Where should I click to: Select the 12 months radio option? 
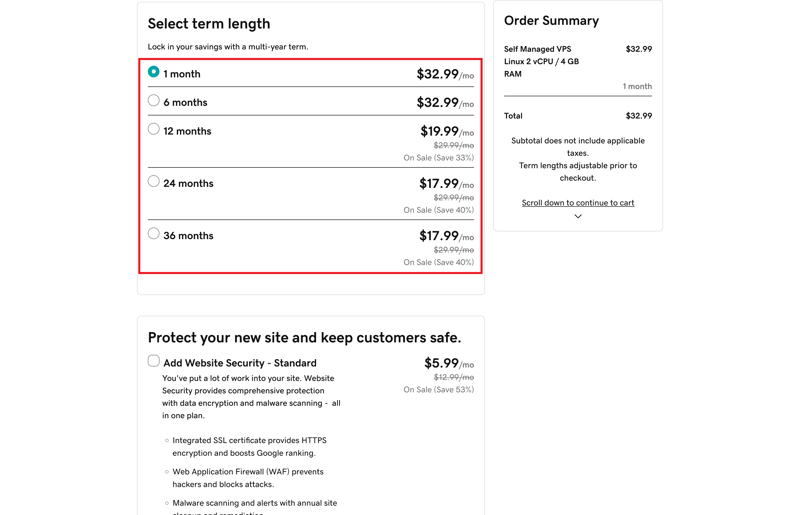[154, 129]
